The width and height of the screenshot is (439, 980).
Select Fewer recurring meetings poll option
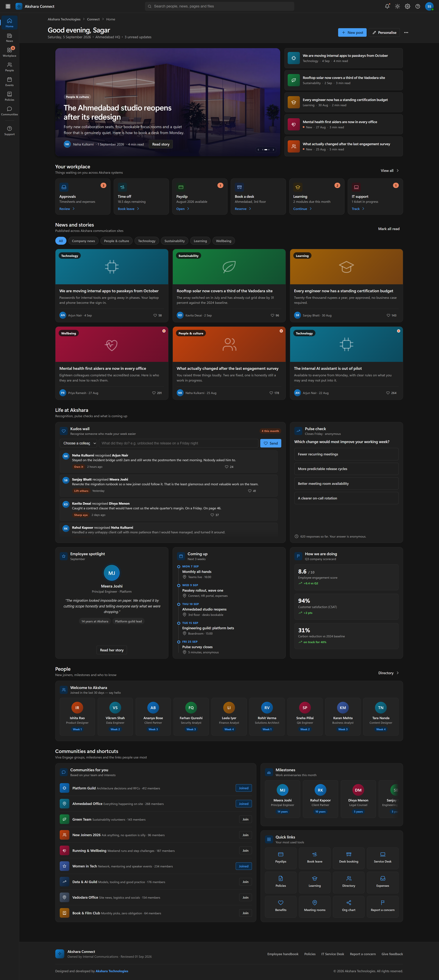click(x=346, y=454)
